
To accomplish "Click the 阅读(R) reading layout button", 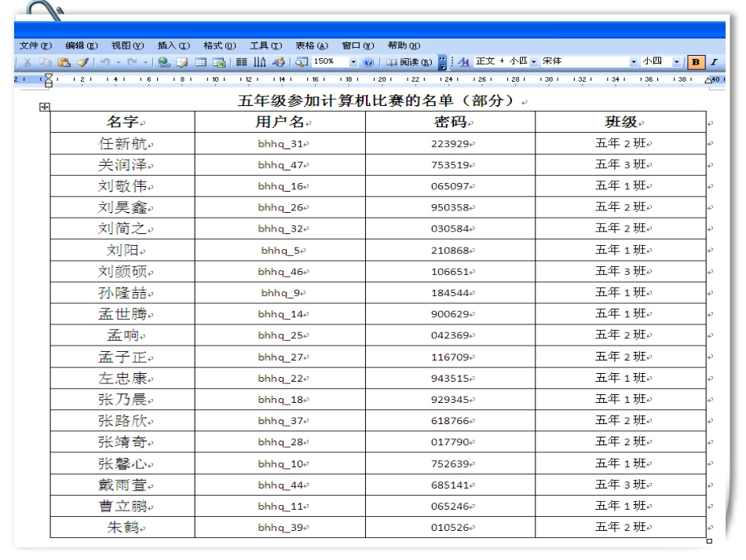I will tap(409, 62).
